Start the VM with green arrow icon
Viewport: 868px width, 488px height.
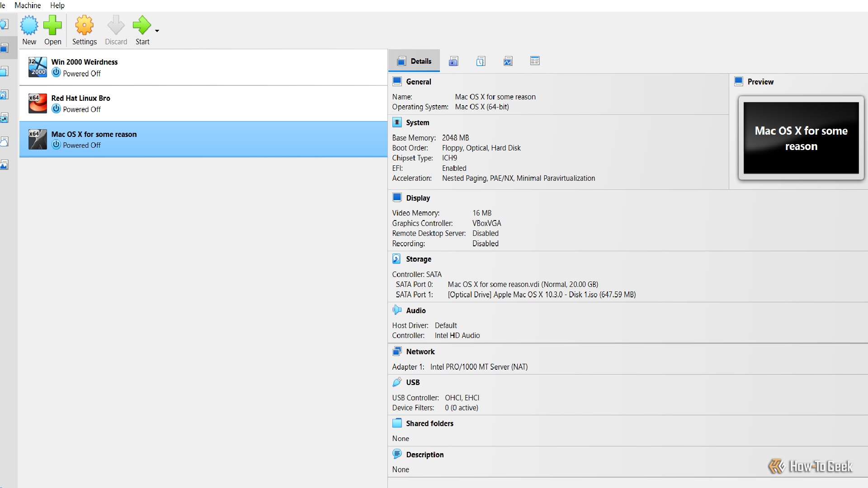pos(142,25)
